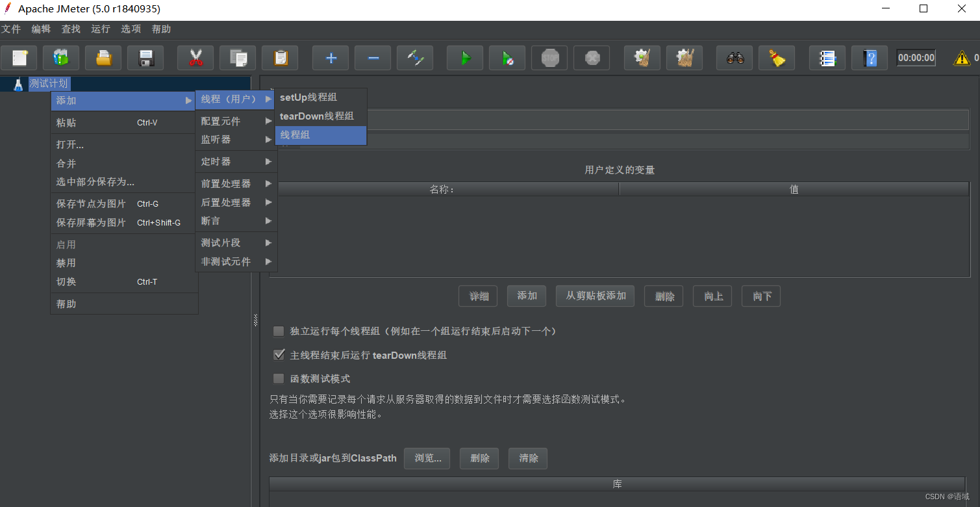The width and height of the screenshot is (980, 507).
Task: Expand the 后置处理器 submenu
Action: 236,203
